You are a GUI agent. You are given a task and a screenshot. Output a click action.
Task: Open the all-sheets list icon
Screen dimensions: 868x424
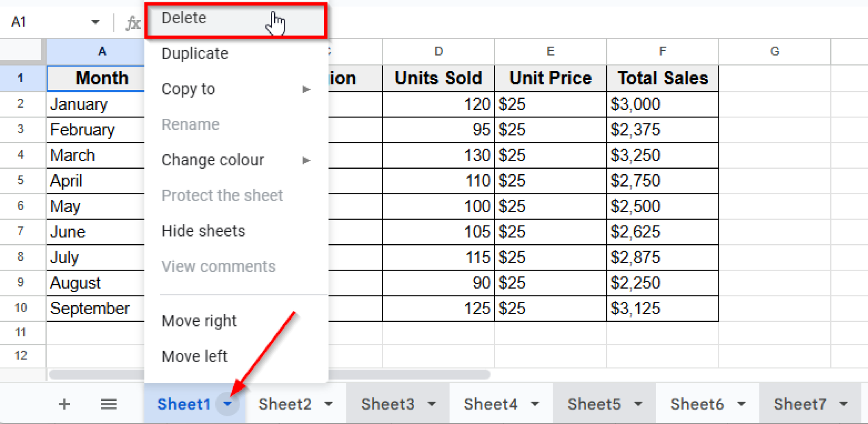coord(108,404)
